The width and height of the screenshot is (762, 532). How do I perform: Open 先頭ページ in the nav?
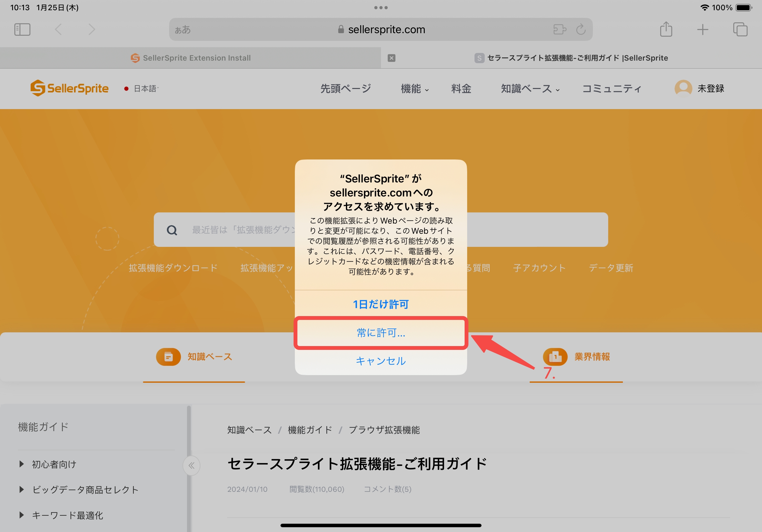coord(346,89)
